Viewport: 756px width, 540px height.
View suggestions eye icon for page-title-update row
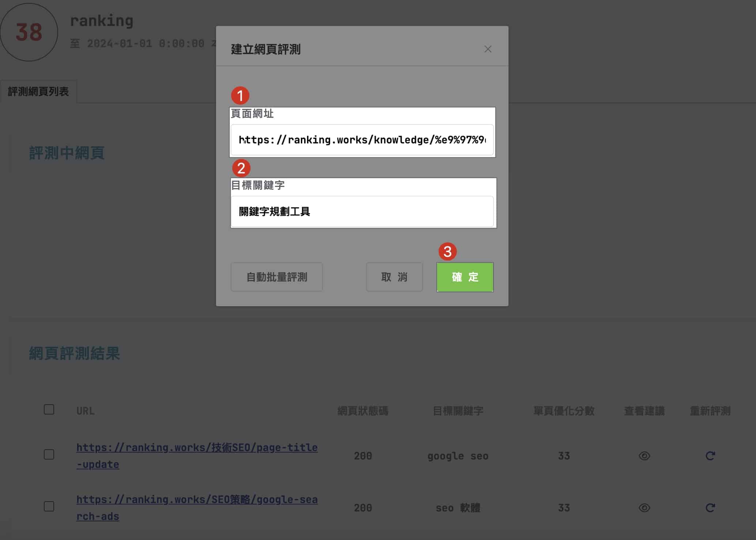(644, 456)
